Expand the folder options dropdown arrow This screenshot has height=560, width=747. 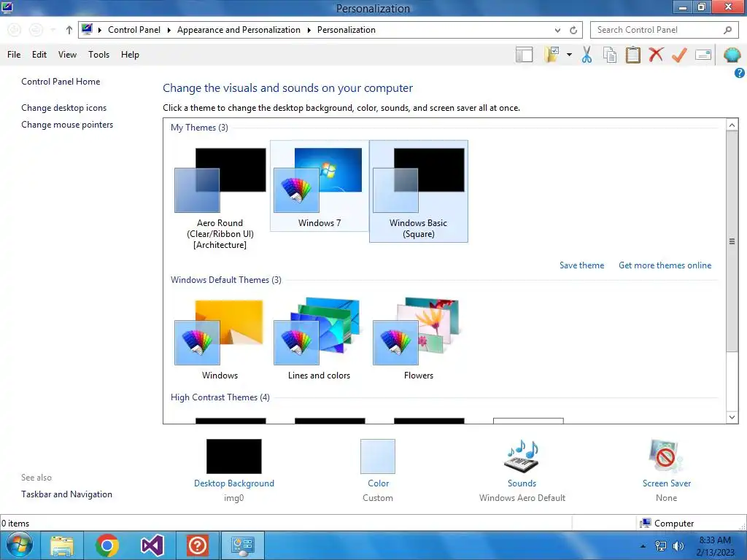coord(569,55)
